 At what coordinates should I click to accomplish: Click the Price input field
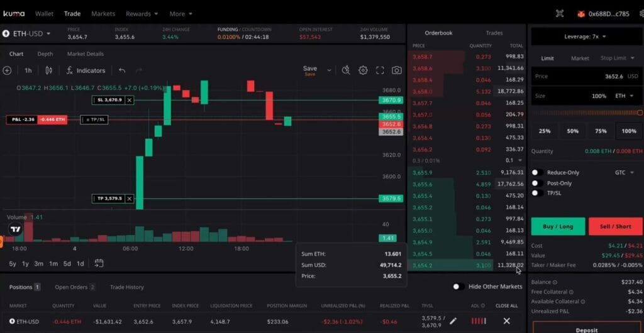[587, 76]
